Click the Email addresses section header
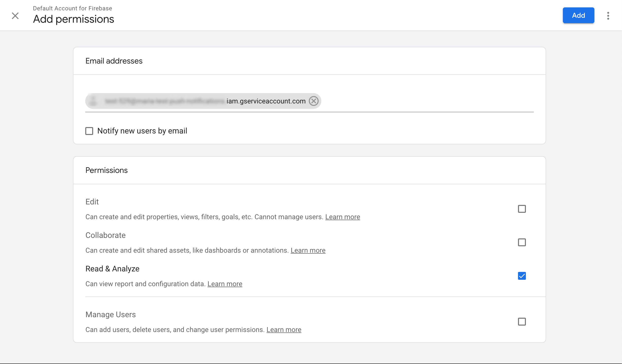The width and height of the screenshot is (622, 364). pos(114,61)
